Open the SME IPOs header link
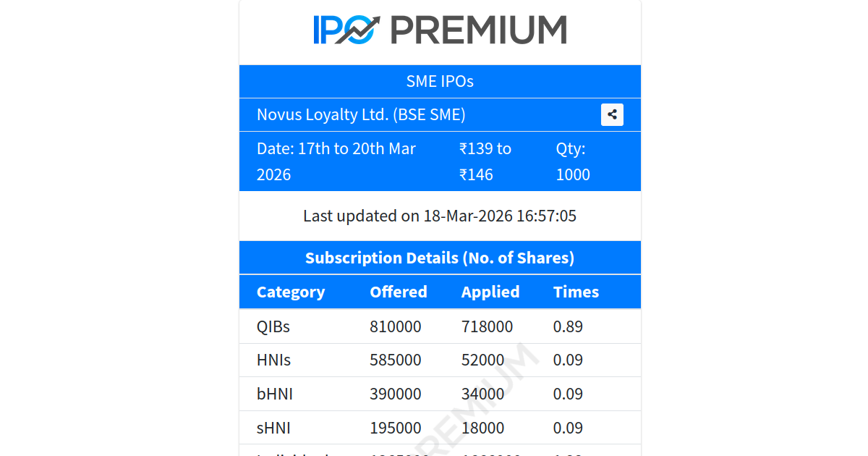This screenshot has height=456, width=868. click(440, 81)
